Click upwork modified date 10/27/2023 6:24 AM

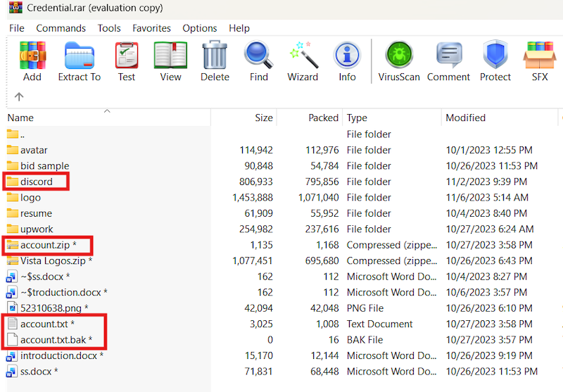(x=490, y=229)
